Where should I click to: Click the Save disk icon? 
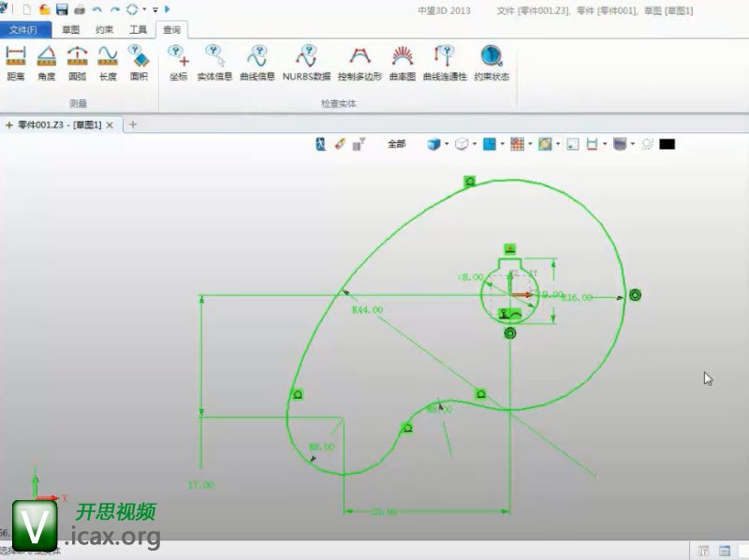click(x=62, y=9)
